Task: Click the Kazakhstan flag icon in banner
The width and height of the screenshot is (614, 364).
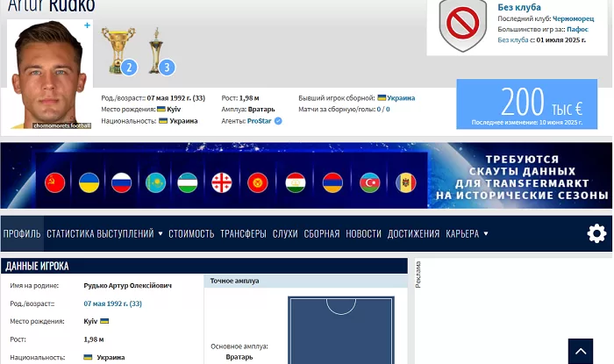Action: coord(155,182)
